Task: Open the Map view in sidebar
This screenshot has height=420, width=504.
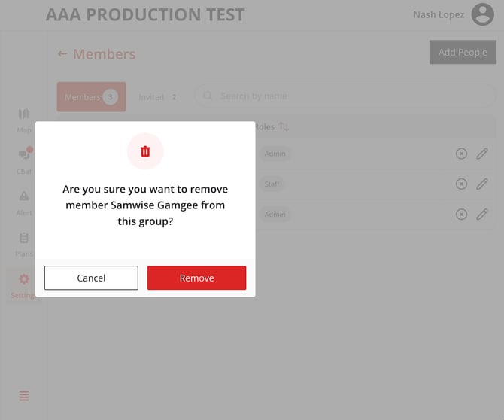Action: coord(24,115)
